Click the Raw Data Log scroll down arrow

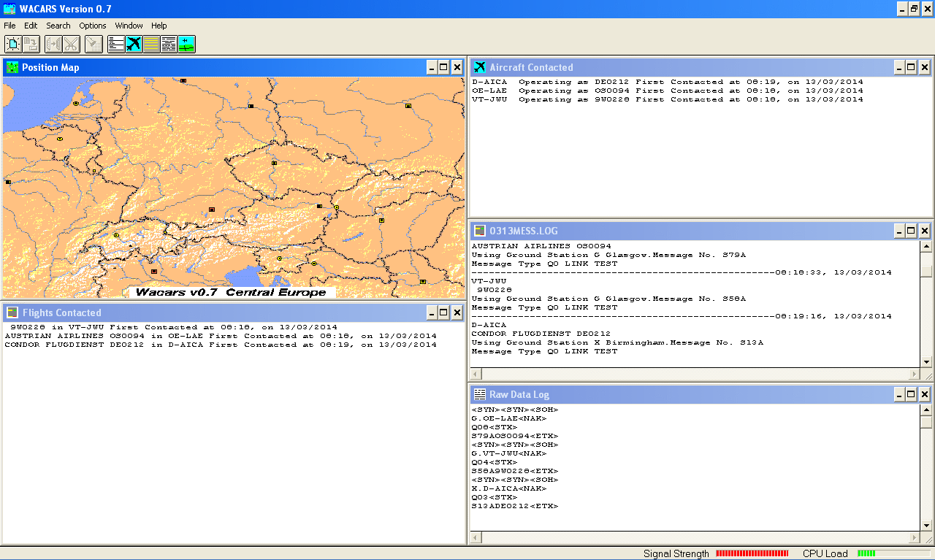pos(926,525)
